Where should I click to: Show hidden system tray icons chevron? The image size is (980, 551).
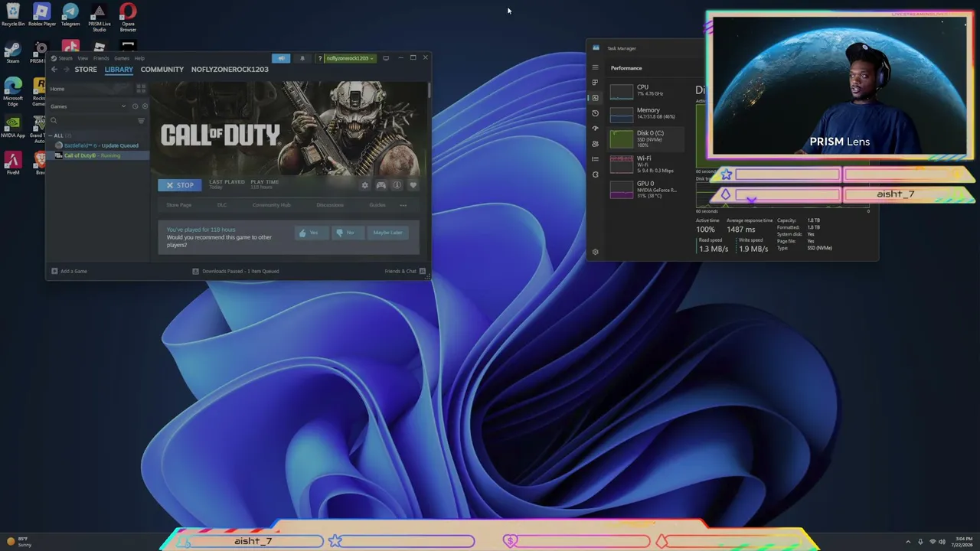[908, 542]
